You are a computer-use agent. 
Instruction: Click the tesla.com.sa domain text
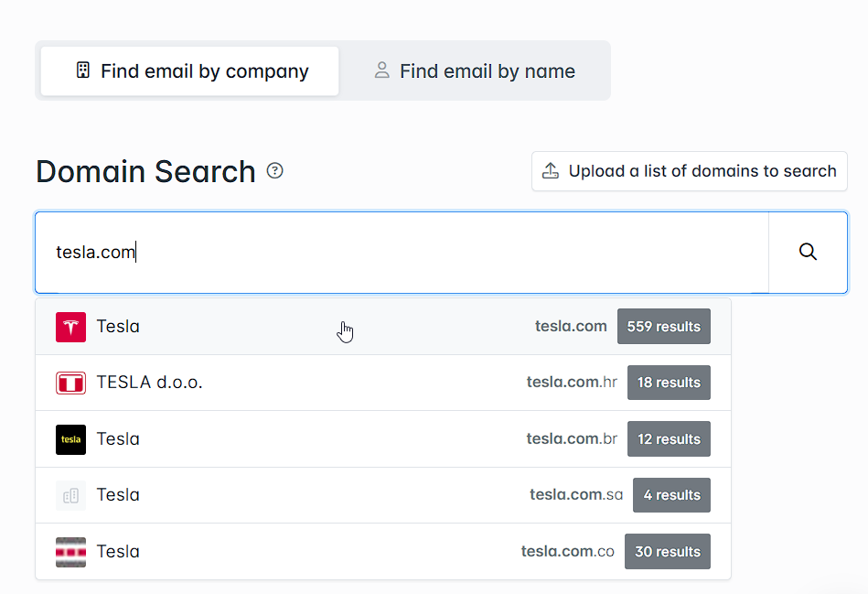(x=576, y=495)
